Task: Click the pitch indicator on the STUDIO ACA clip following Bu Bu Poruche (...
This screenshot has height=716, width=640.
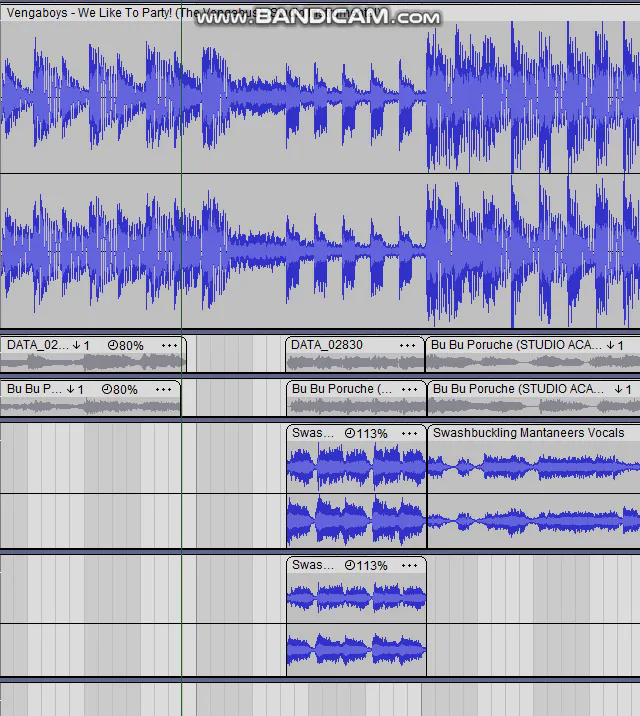Action: [x=623, y=389]
